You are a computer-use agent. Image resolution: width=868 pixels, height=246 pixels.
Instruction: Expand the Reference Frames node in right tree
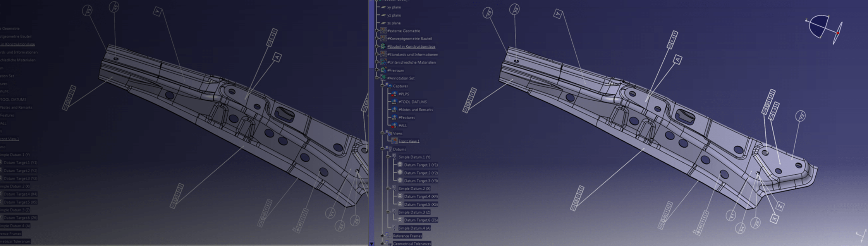point(382,236)
